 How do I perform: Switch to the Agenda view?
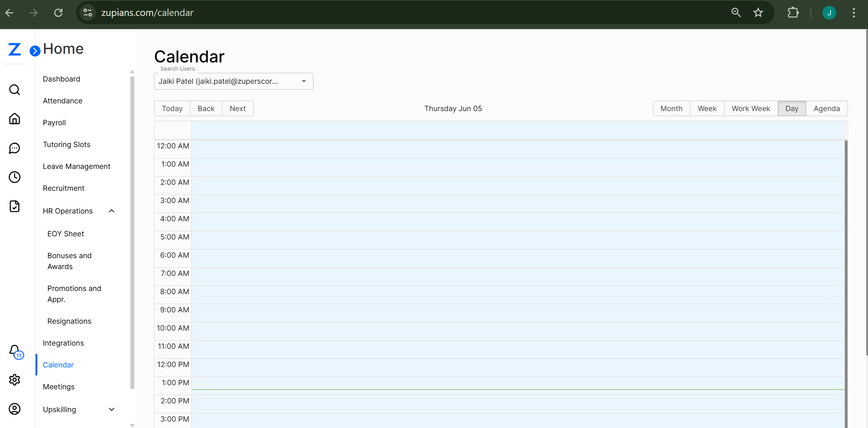point(826,108)
